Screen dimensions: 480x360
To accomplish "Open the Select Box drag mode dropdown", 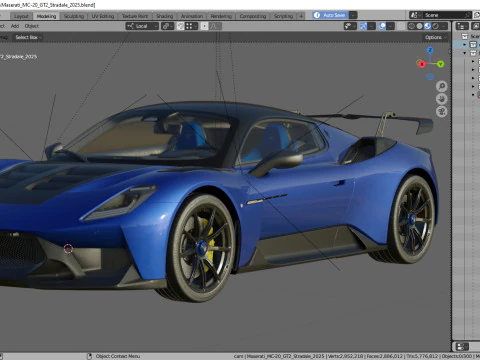I will pyautogui.click(x=28, y=37).
